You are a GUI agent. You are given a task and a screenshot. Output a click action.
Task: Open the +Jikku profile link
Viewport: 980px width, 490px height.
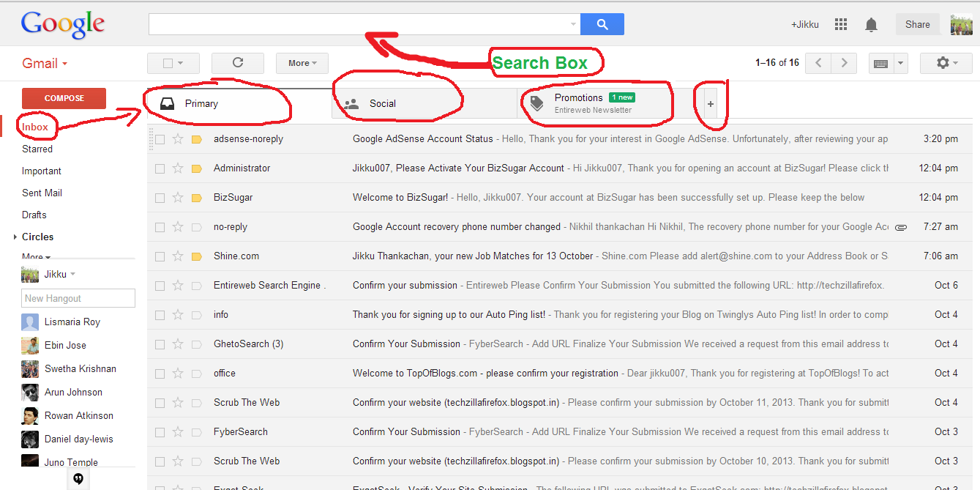click(804, 25)
